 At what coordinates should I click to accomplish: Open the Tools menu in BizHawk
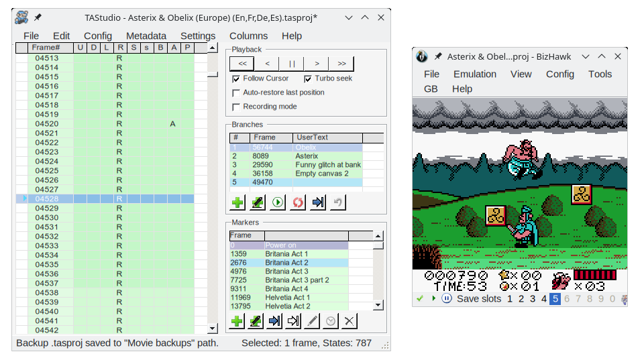(600, 74)
